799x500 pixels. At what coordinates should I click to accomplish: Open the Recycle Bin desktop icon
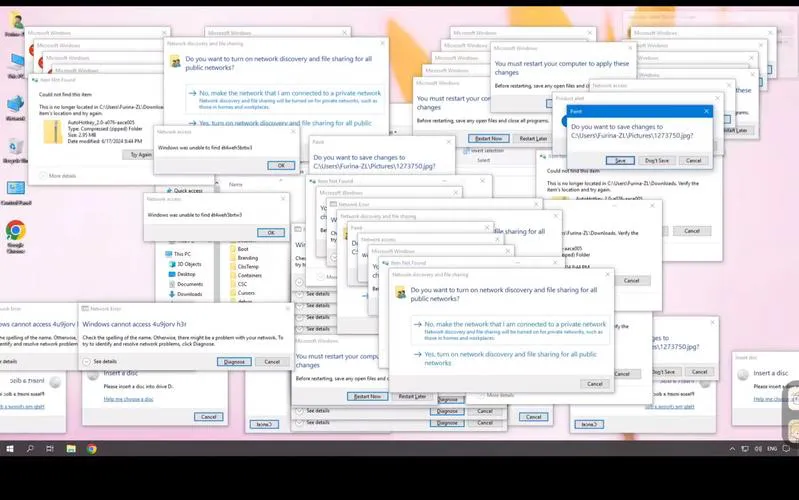tap(16, 150)
